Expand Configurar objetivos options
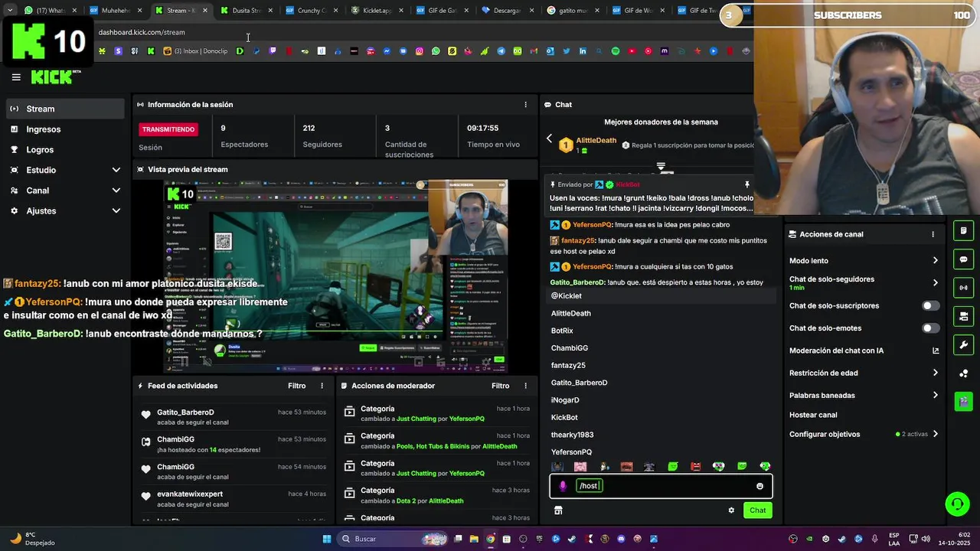 click(935, 435)
